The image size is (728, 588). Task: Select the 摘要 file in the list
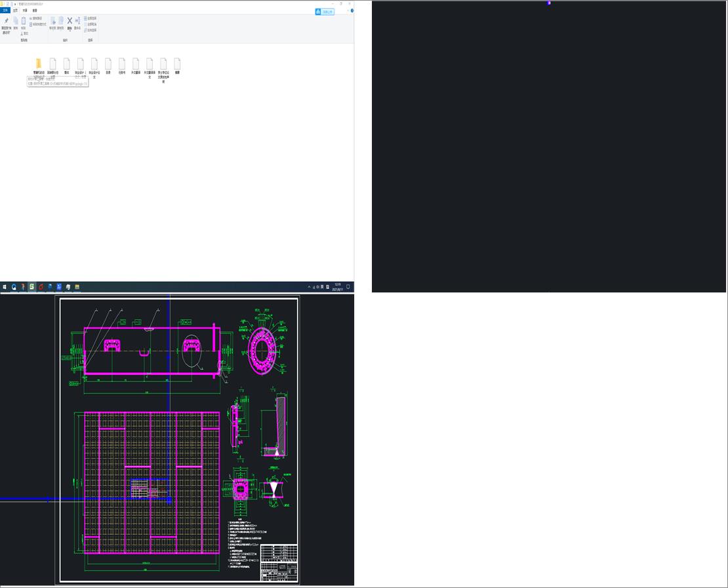point(177,64)
